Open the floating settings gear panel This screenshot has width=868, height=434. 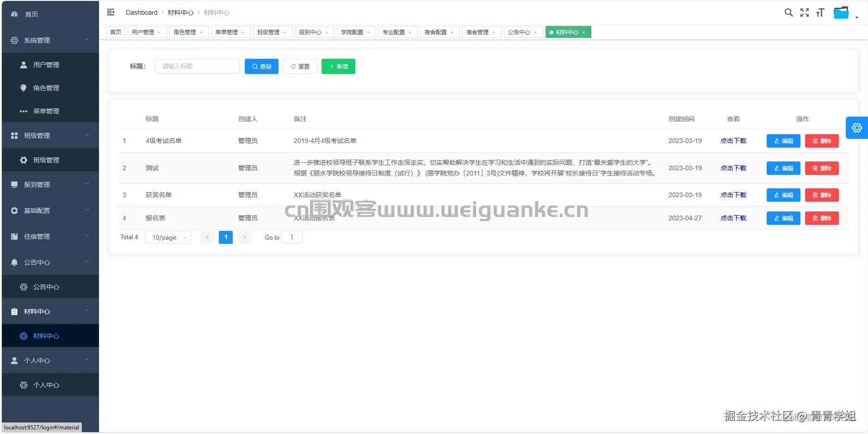[857, 128]
